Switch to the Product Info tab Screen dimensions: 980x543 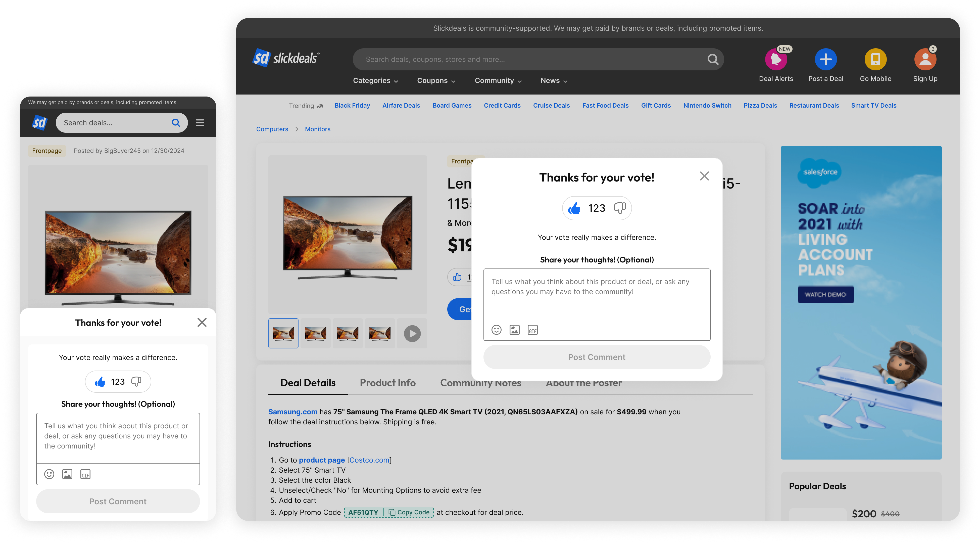(388, 383)
